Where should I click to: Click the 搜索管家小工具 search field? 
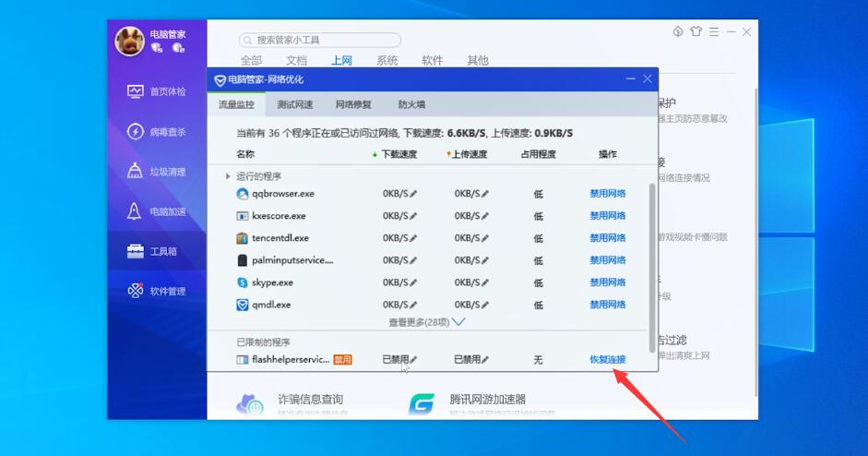pyautogui.click(x=320, y=40)
